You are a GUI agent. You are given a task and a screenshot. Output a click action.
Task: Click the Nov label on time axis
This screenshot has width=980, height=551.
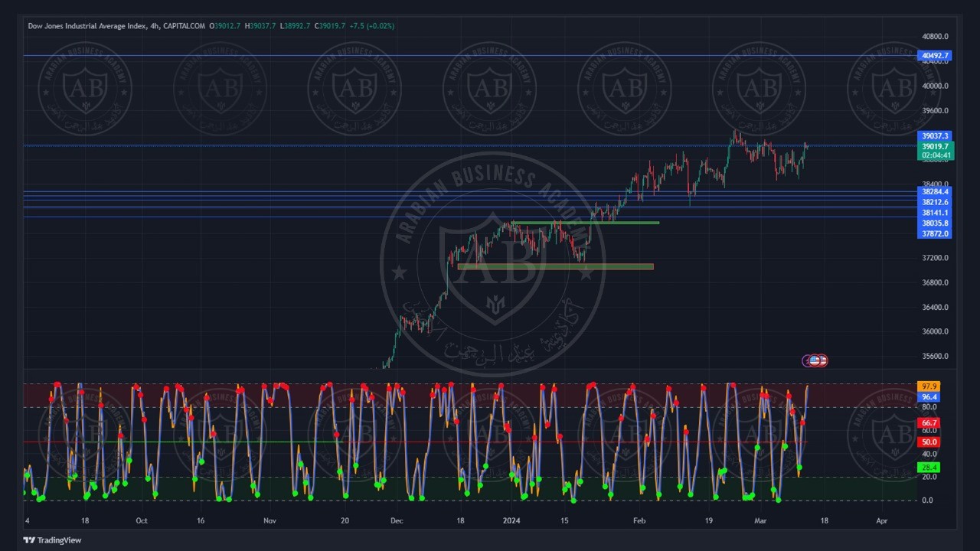[269, 520]
